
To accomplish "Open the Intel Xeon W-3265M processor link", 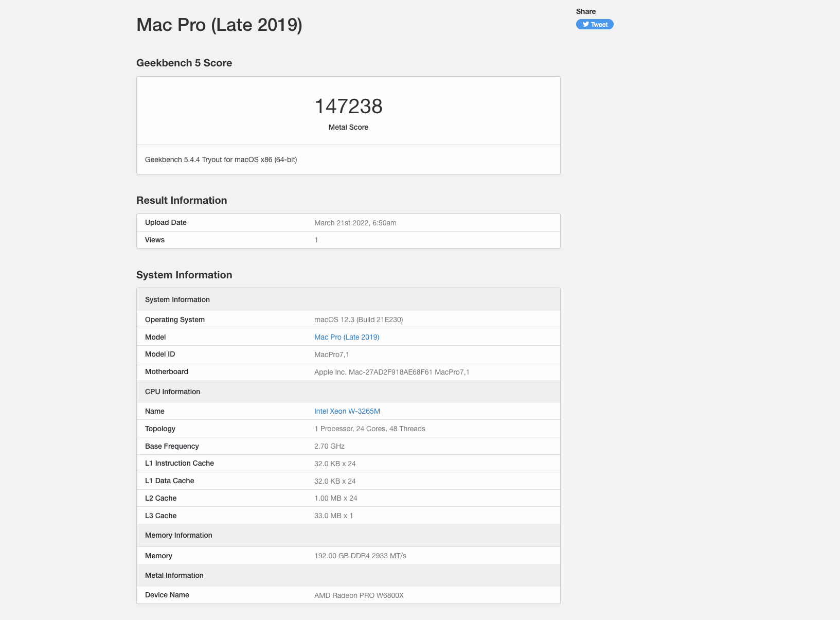I will pyautogui.click(x=347, y=411).
